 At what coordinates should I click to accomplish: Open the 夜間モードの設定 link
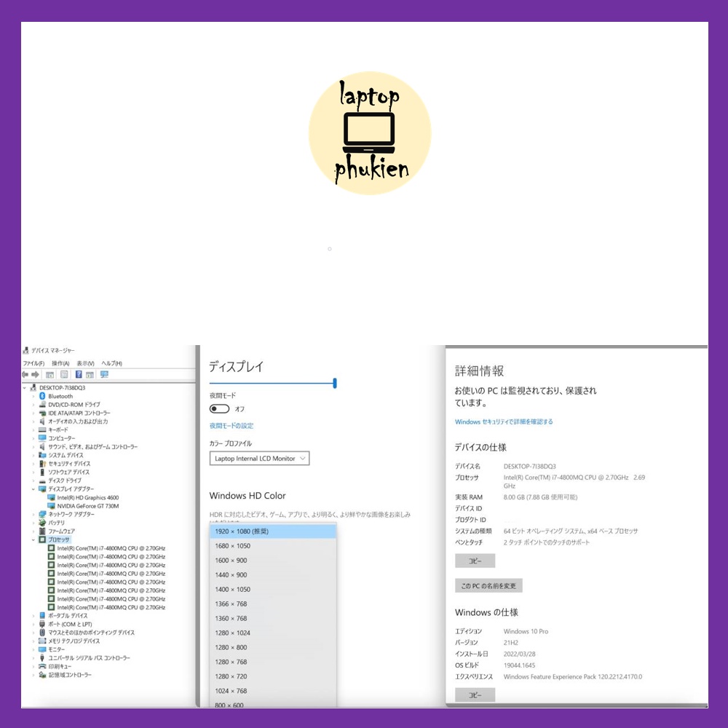point(232,425)
